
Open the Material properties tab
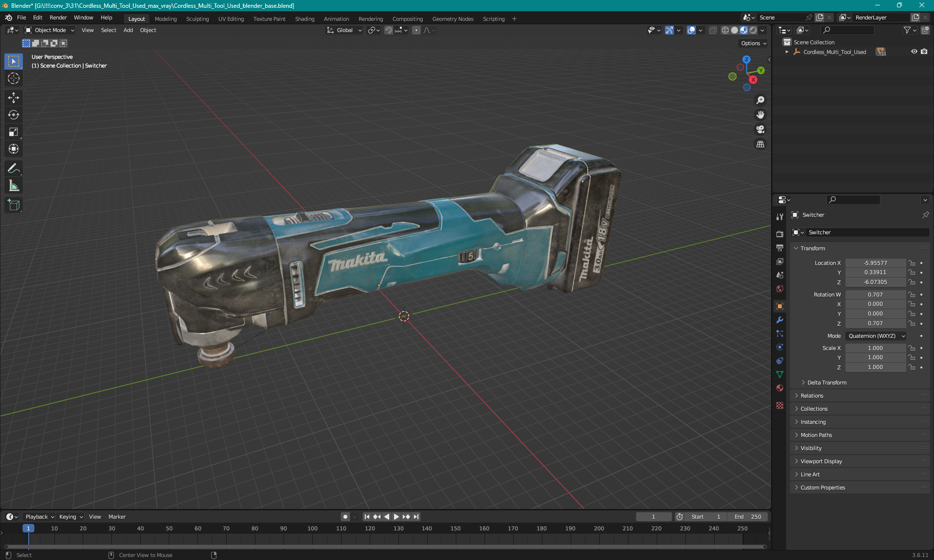pos(780,388)
